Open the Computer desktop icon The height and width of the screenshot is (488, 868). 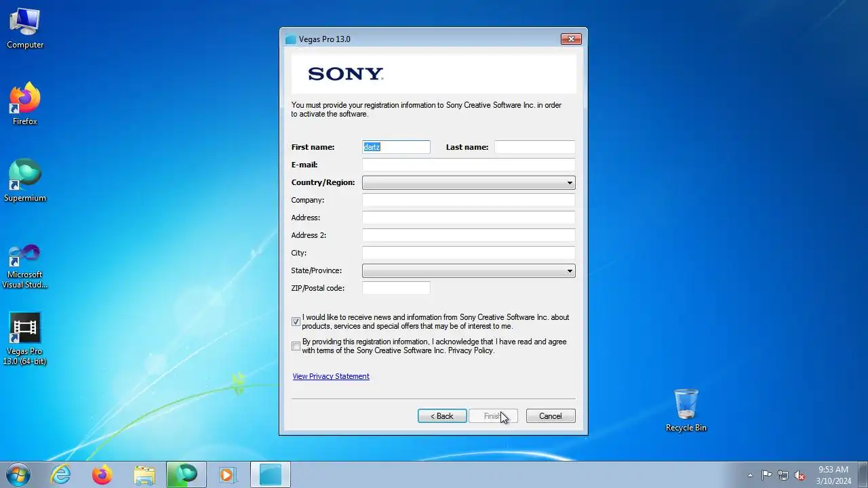click(x=25, y=28)
